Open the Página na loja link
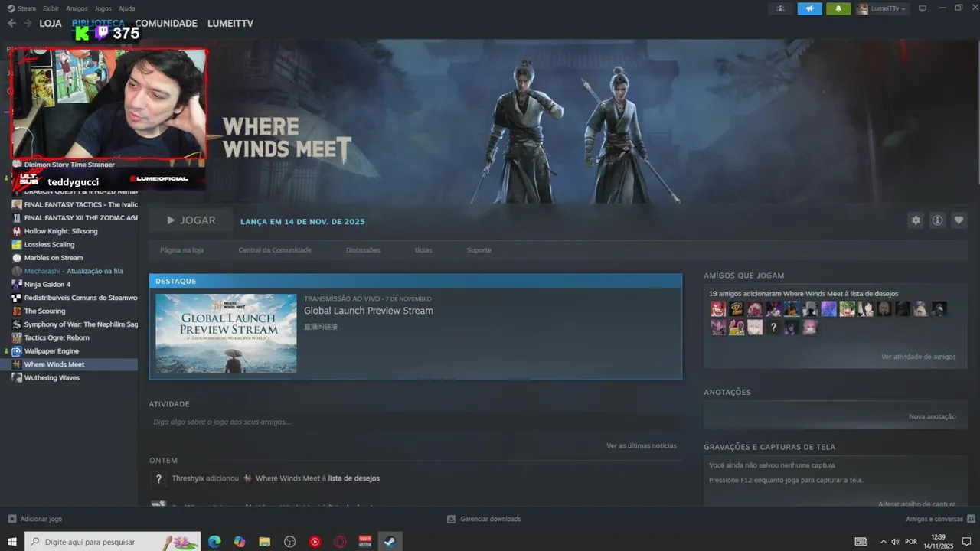 pos(181,250)
